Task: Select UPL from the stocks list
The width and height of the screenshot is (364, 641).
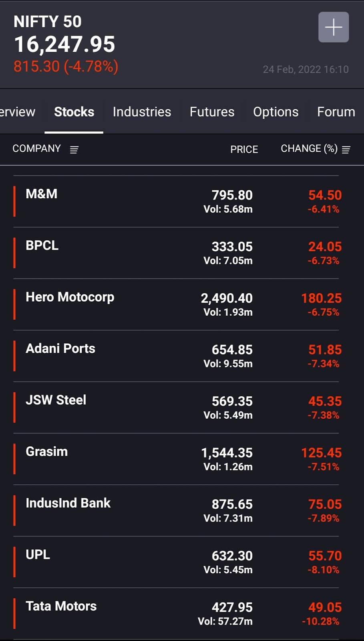Action: click(x=38, y=555)
